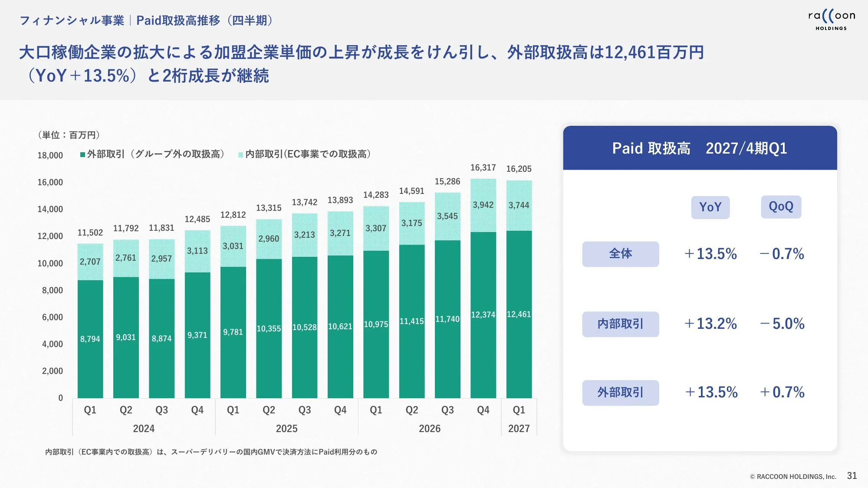Click the 9,031 bar value label
Image resolution: width=868 pixels, height=488 pixels.
point(126,337)
